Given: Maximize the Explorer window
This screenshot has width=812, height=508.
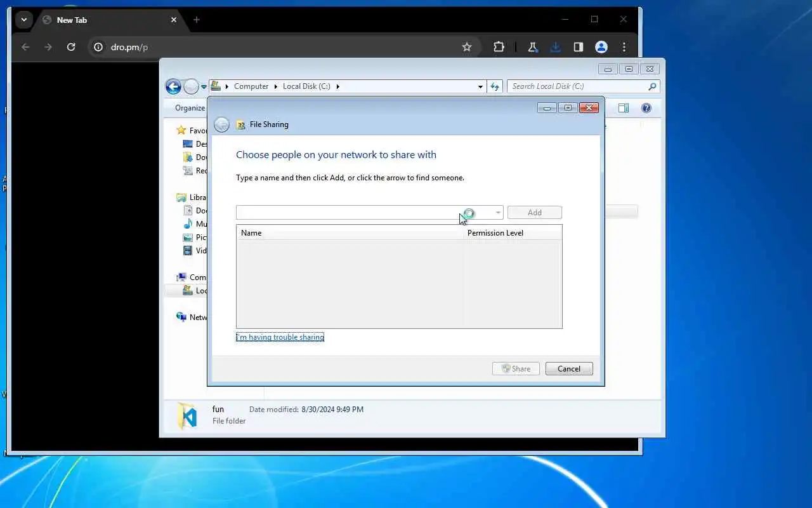Looking at the screenshot, I should point(629,69).
